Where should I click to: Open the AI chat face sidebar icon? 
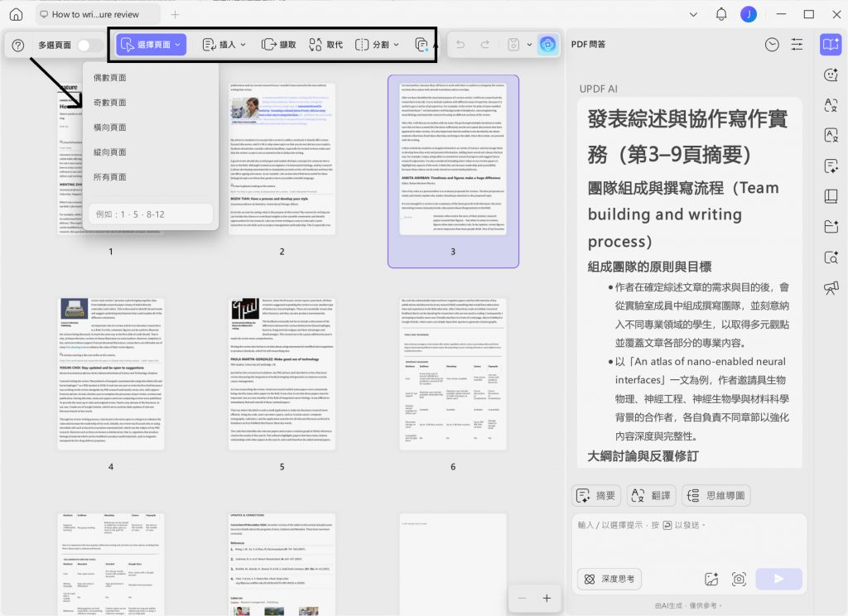(831, 75)
